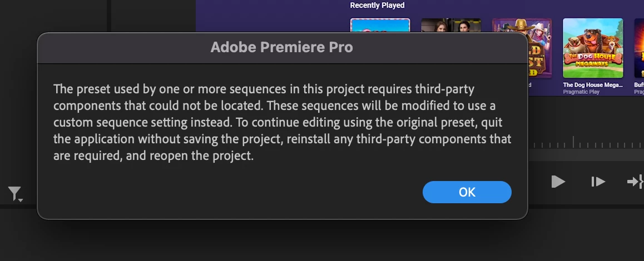Open the funnel filter dropdown icon

pyautogui.click(x=15, y=194)
